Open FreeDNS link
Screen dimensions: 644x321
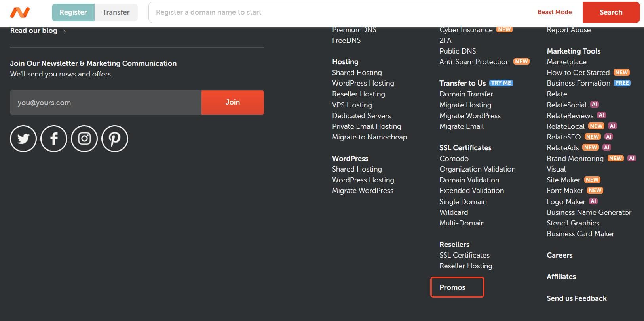pyautogui.click(x=346, y=40)
